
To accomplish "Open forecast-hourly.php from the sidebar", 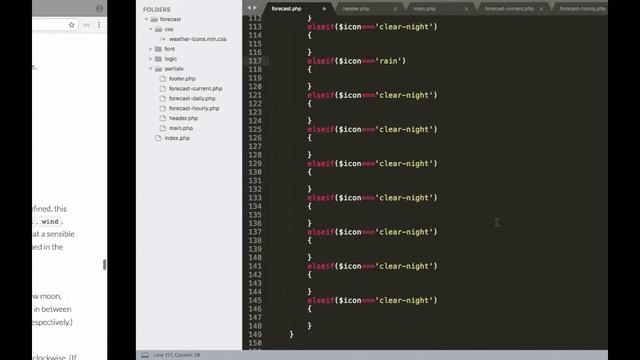I will 194,108.
